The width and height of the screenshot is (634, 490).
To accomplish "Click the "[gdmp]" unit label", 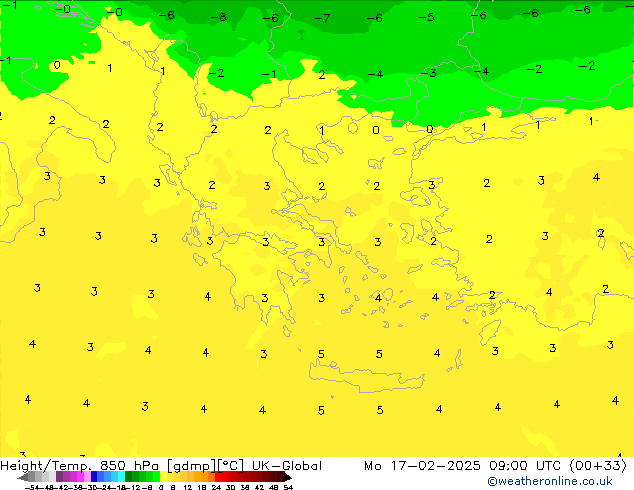I will [x=192, y=466].
